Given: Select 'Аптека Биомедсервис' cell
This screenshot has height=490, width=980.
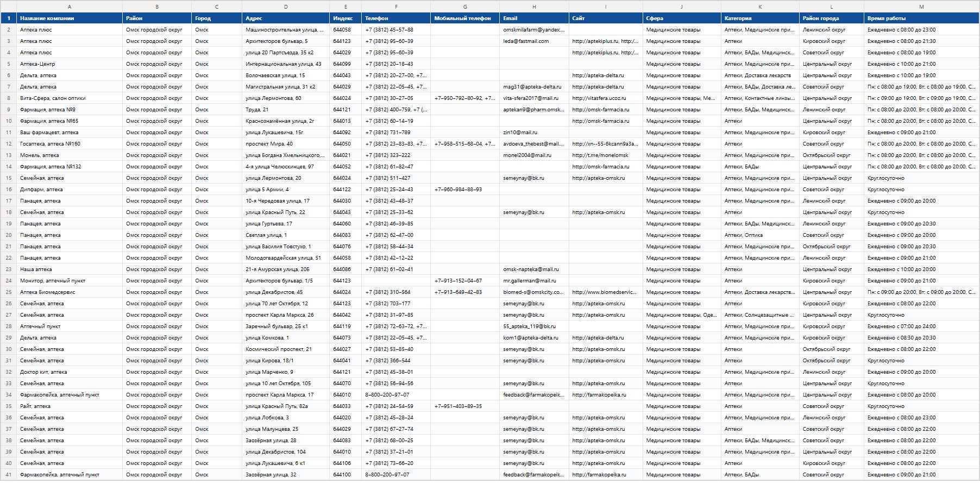Looking at the screenshot, I should coord(70,292).
